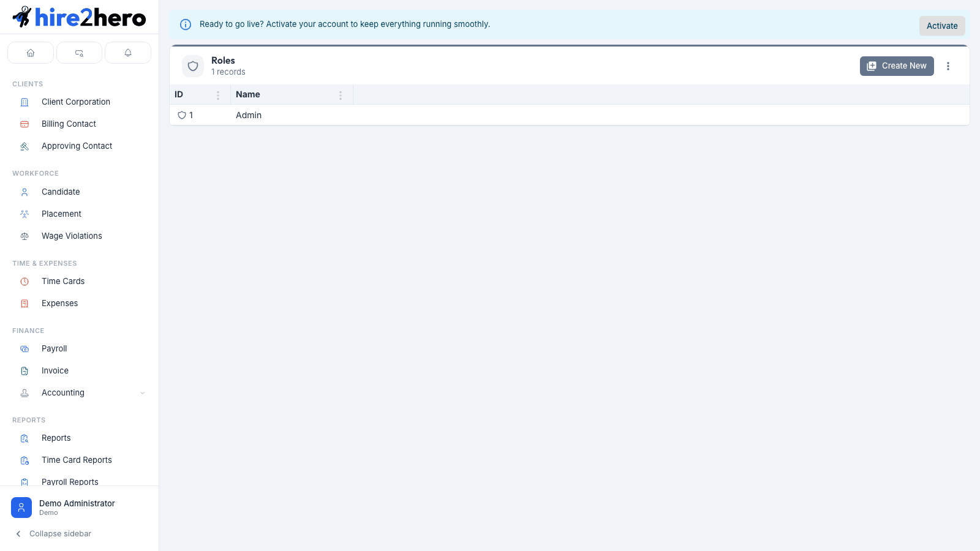Screen dimensions: 980x551
Task: Expand the Accounting submenu chevron
Action: point(143,393)
